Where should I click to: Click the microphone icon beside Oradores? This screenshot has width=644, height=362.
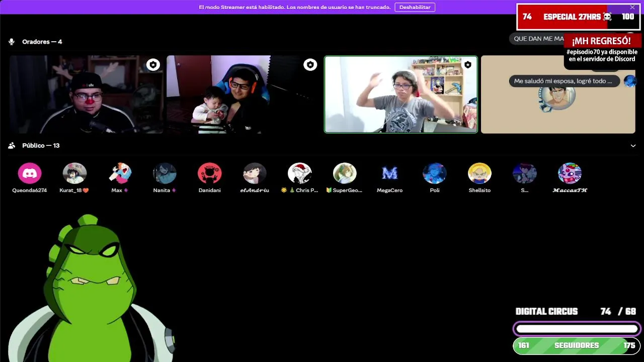coord(12,42)
